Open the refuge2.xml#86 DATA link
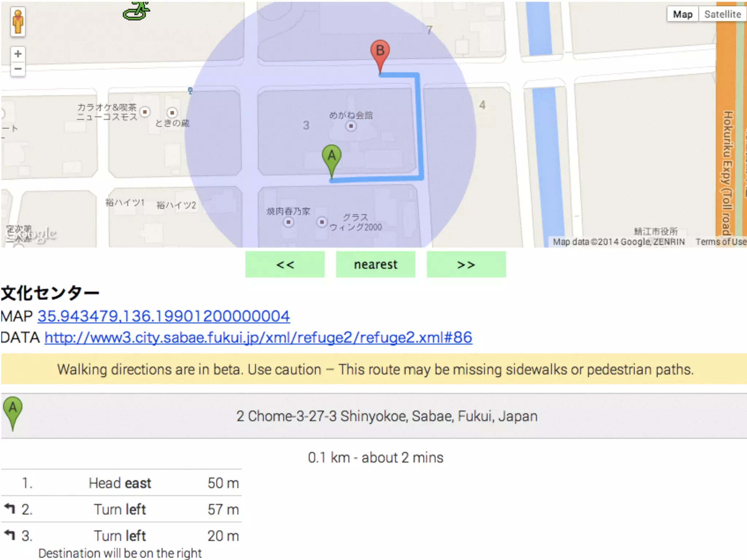The height and width of the screenshot is (560, 747). tap(258, 337)
